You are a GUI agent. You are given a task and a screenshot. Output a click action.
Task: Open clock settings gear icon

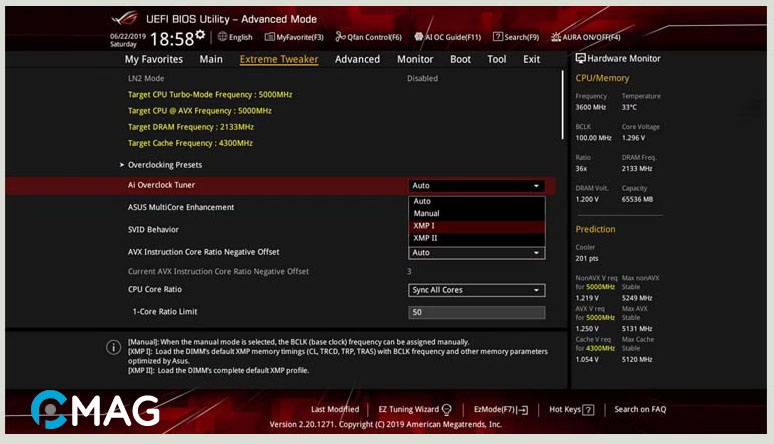pos(200,34)
